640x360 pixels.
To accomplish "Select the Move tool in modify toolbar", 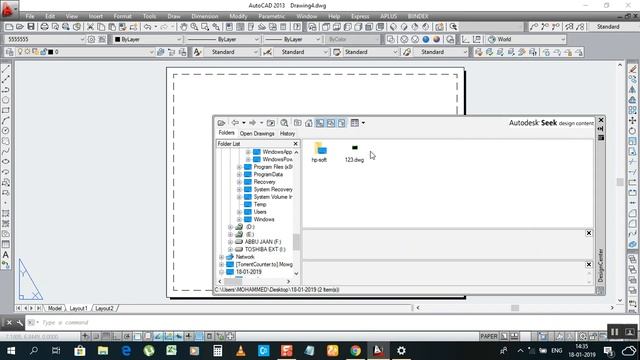I will [x=632, y=120].
